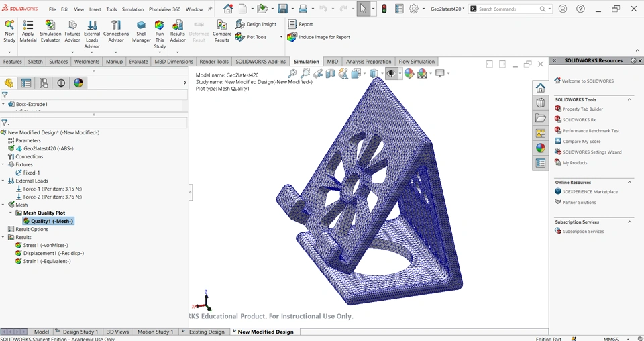Switch to the Flow Simulation tab

click(x=417, y=62)
